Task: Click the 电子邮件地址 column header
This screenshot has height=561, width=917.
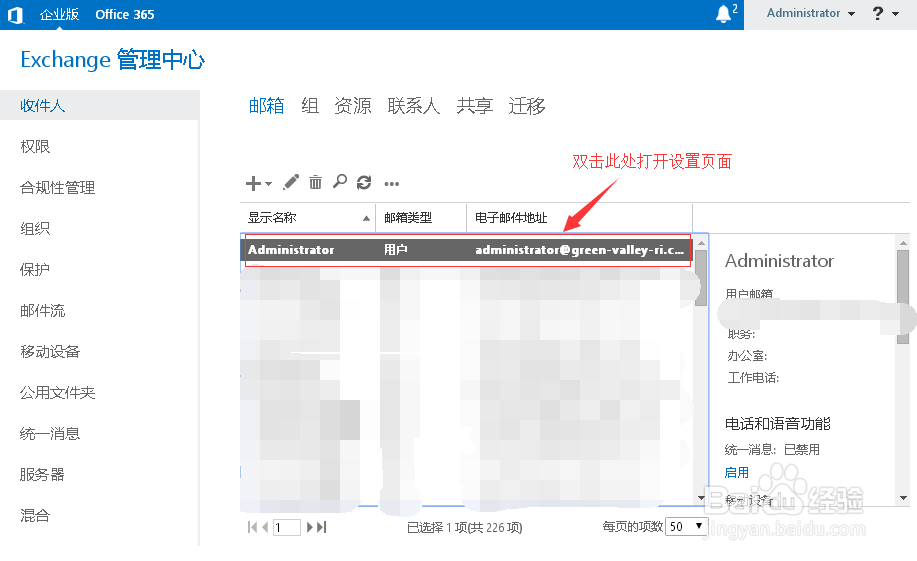Action: tap(580, 218)
